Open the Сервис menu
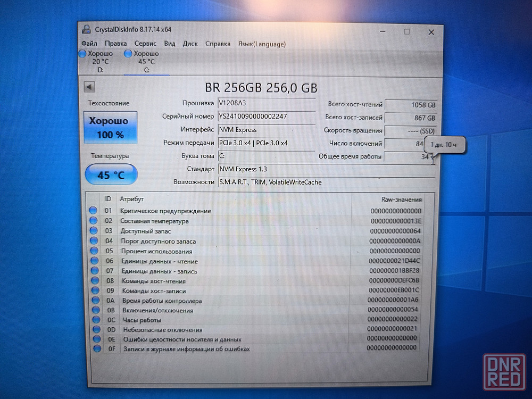Screen dimensions: 532x399 click(x=145, y=44)
